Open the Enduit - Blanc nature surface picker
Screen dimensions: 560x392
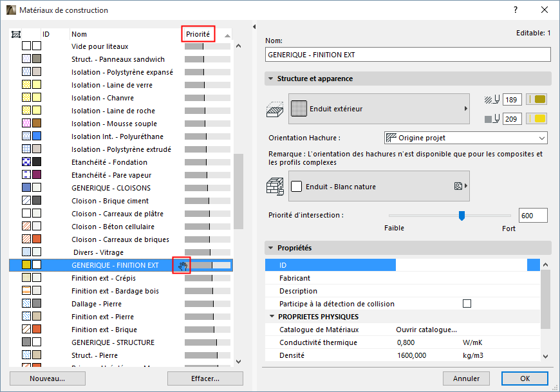[379, 187]
